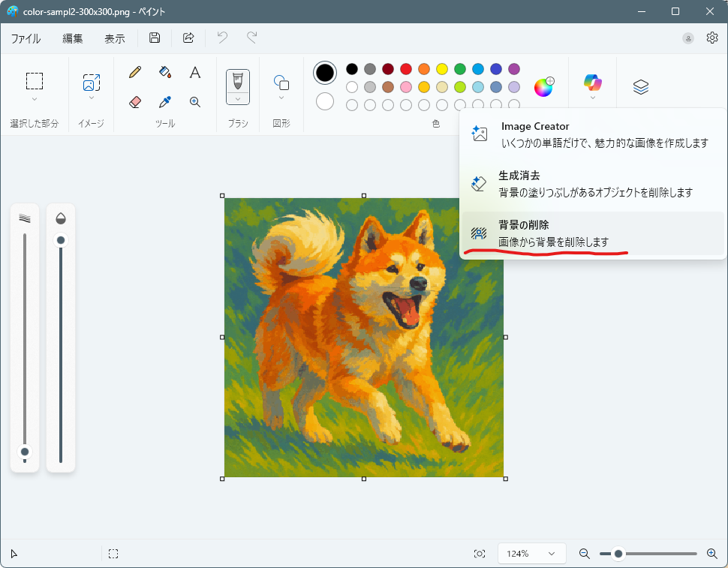The height and width of the screenshot is (568, 728).
Task: Select the Text tool
Action: click(195, 72)
